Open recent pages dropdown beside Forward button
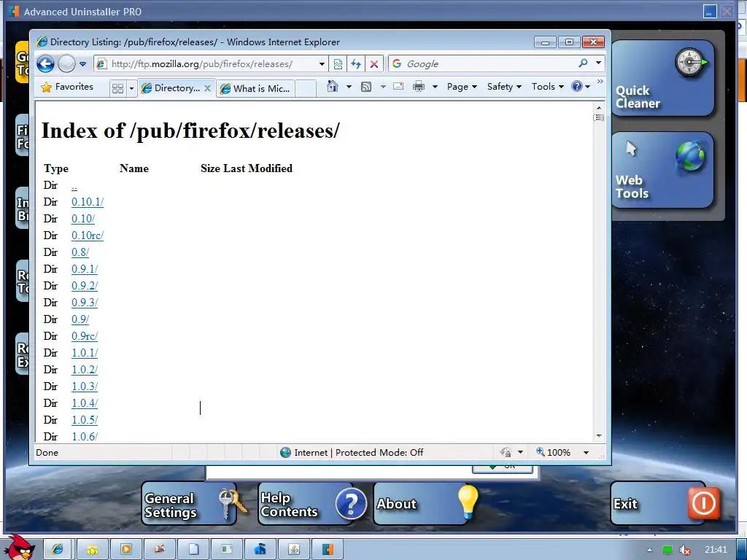747x560 pixels. [x=82, y=64]
